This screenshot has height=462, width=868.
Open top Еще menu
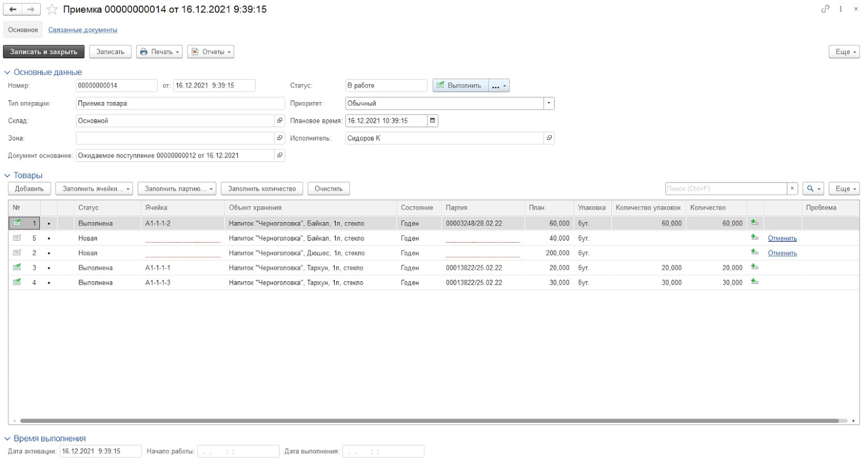(x=844, y=52)
